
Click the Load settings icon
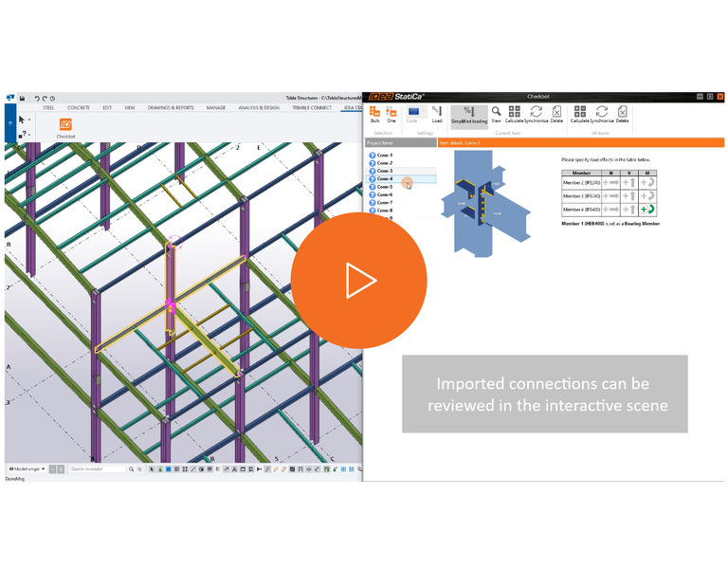pos(437,114)
